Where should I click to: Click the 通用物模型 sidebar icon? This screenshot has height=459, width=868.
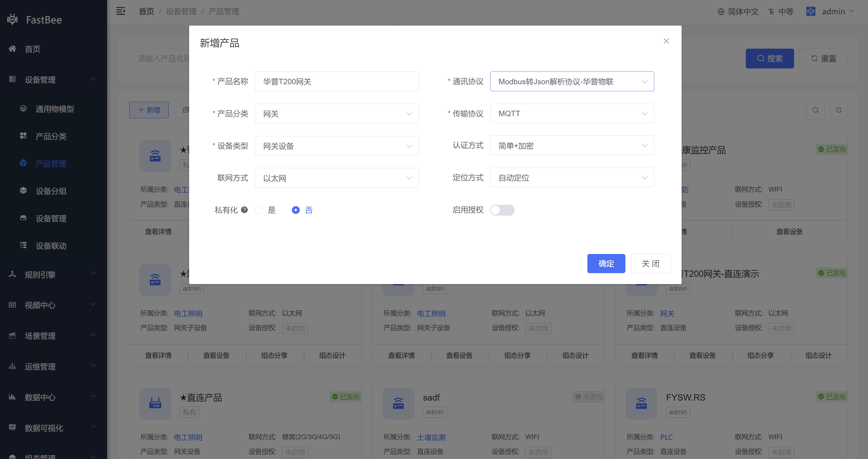23,109
